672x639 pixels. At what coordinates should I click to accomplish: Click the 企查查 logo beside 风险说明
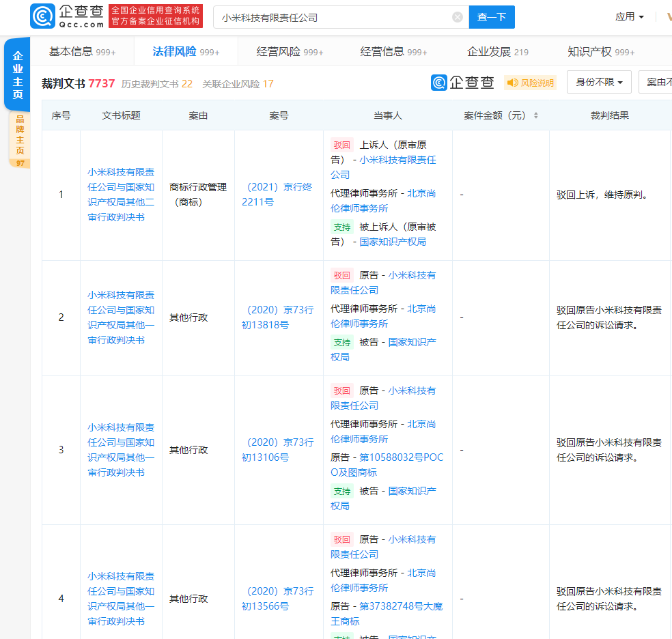click(x=462, y=83)
